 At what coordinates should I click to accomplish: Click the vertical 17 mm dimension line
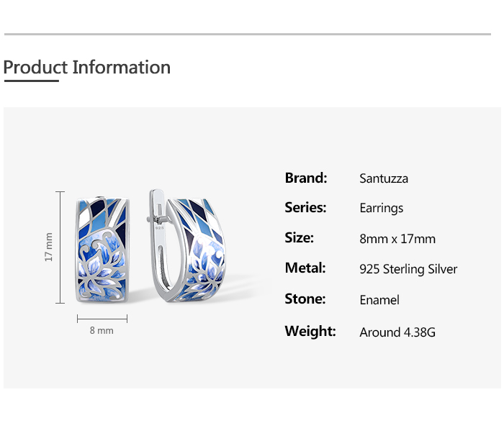pyautogui.click(x=60, y=247)
